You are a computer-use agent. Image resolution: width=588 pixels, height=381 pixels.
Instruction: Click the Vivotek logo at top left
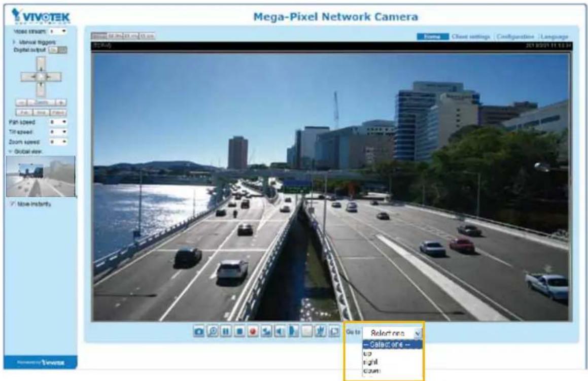pyautogui.click(x=41, y=16)
